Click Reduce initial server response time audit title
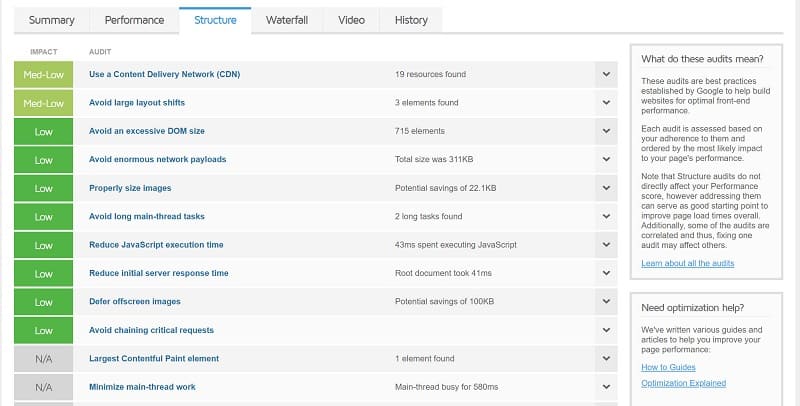The image size is (800, 406). click(159, 273)
